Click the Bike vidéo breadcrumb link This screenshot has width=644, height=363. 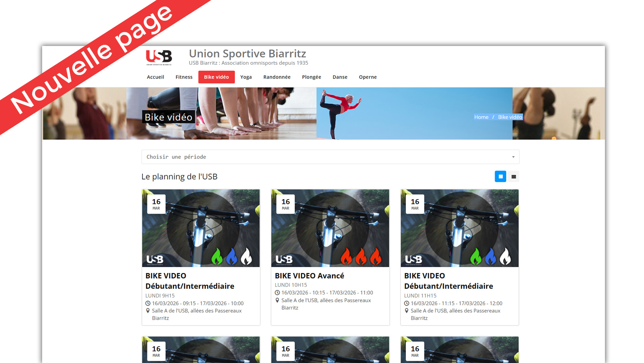point(510,117)
